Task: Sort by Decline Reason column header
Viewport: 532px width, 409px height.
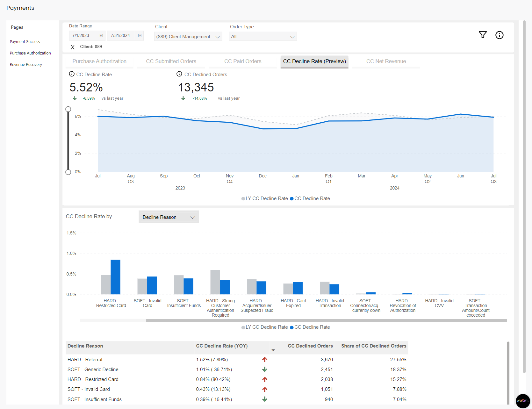Action: tap(85, 346)
